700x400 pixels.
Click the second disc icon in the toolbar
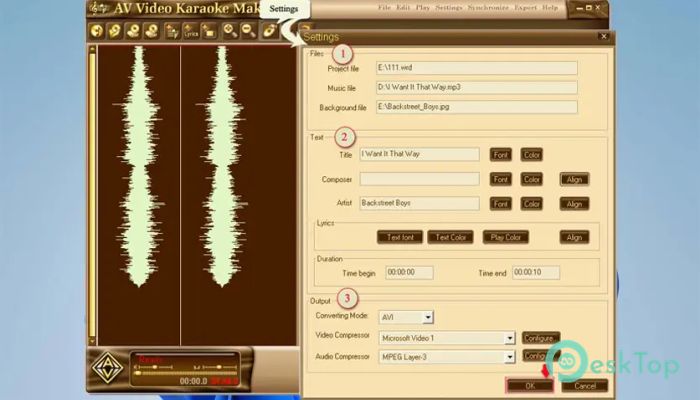(x=115, y=31)
